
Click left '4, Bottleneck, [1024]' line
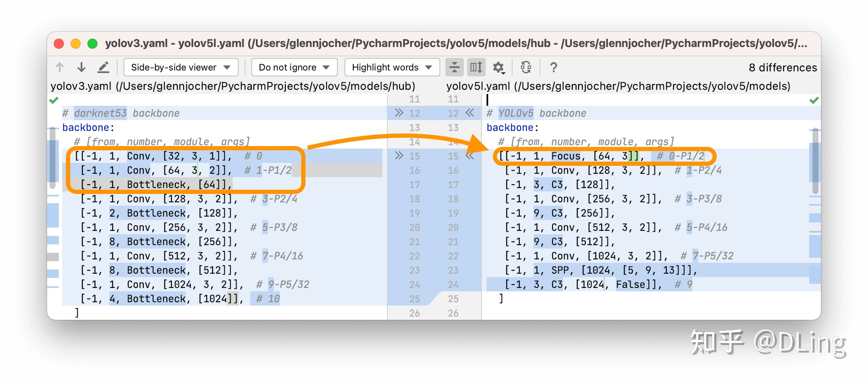(180, 299)
